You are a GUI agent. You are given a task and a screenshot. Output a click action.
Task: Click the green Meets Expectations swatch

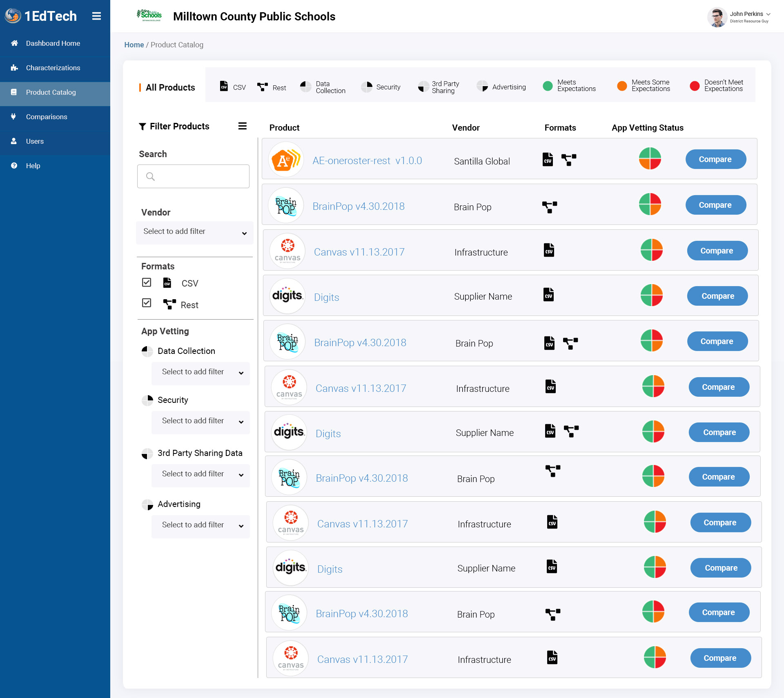pos(548,86)
